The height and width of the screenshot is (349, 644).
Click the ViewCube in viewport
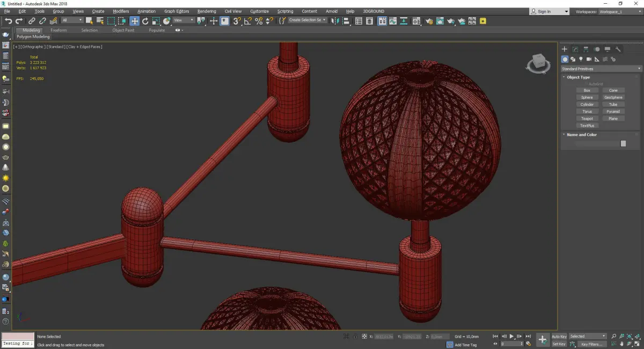pyautogui.click(x=538, y=63)
